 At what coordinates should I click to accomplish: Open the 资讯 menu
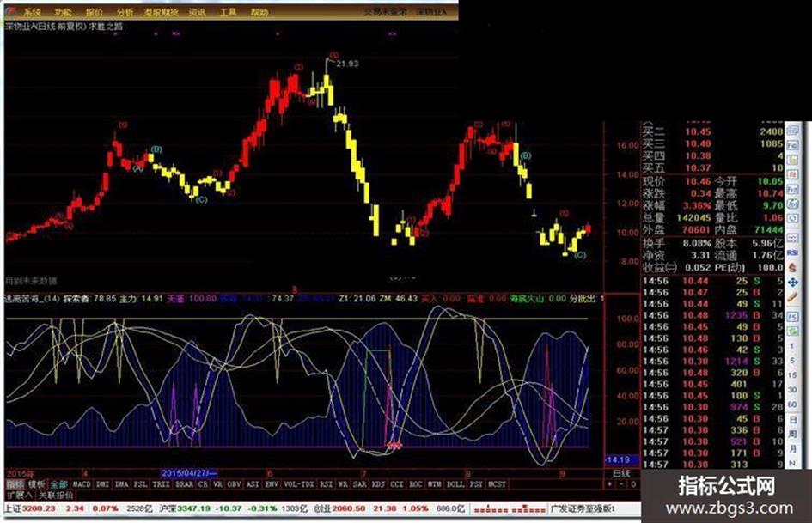[x=197, y=11]
